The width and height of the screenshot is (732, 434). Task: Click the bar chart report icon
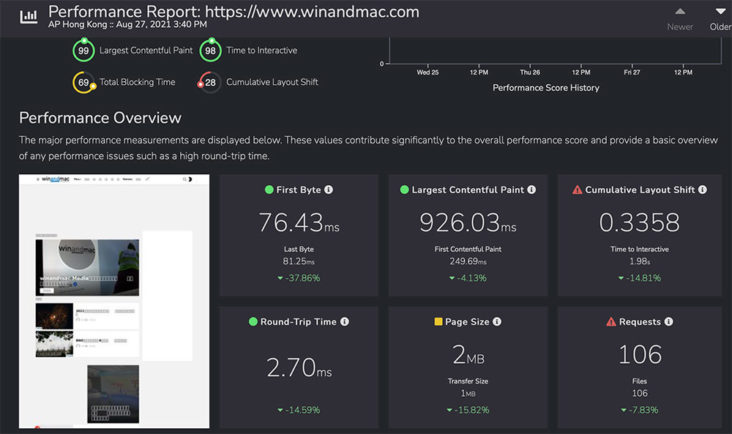(x=30, y=16)
